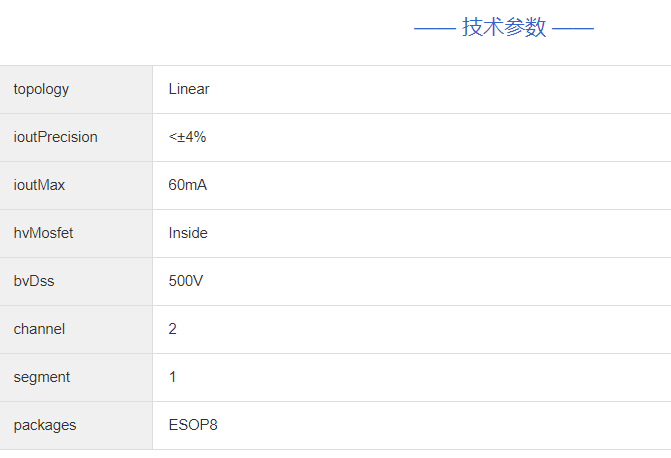Click the Linear value
The height and width of the screenshot is (458, 671).
(x=189, y=89)
